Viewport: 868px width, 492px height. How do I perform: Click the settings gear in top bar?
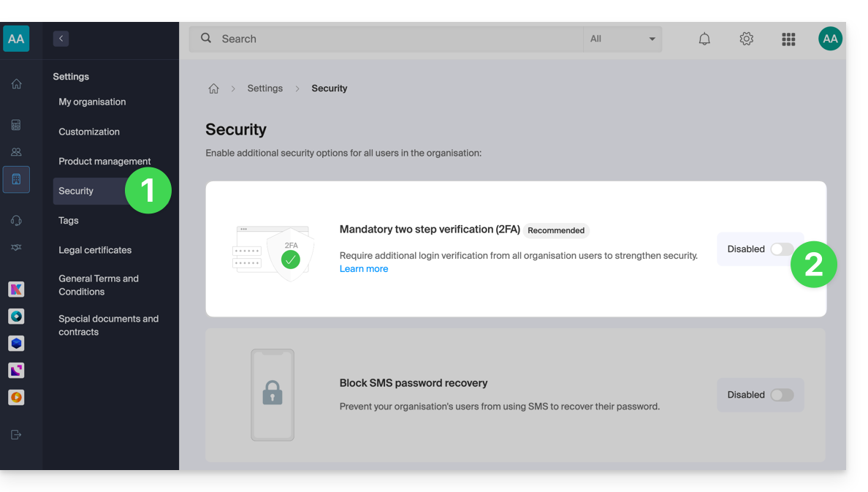(x=746, y=39)
